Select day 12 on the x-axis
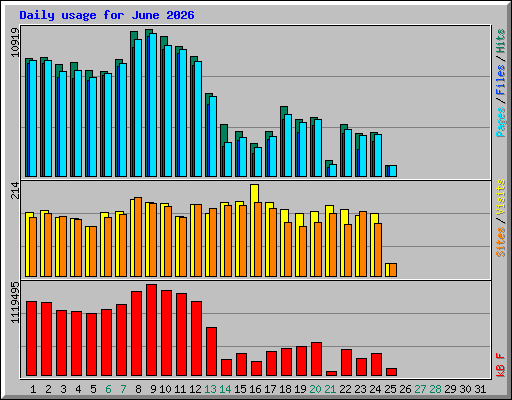The image size is (512, 400). coord(195,389)
